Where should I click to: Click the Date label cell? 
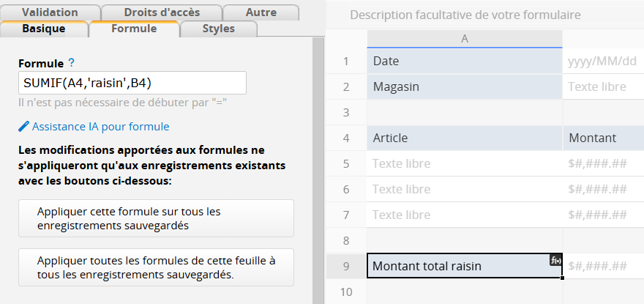pyautogui.click(x=465, y=61)
